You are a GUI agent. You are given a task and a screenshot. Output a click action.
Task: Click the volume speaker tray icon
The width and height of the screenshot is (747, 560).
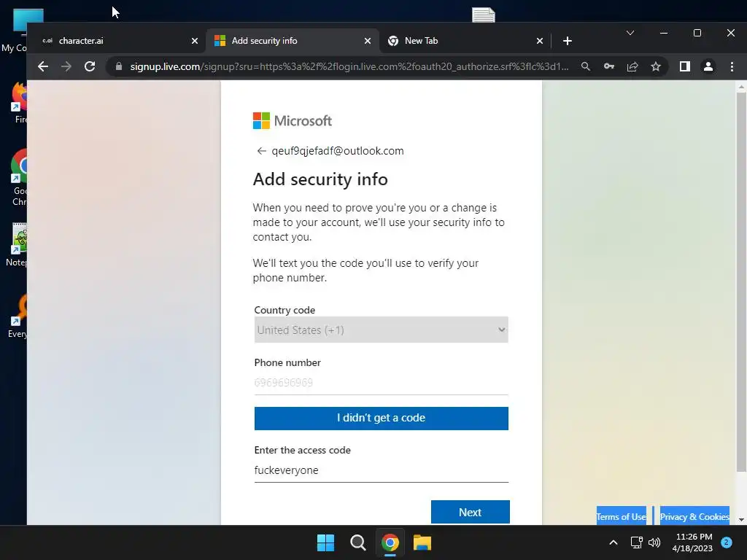click(654, 542)
